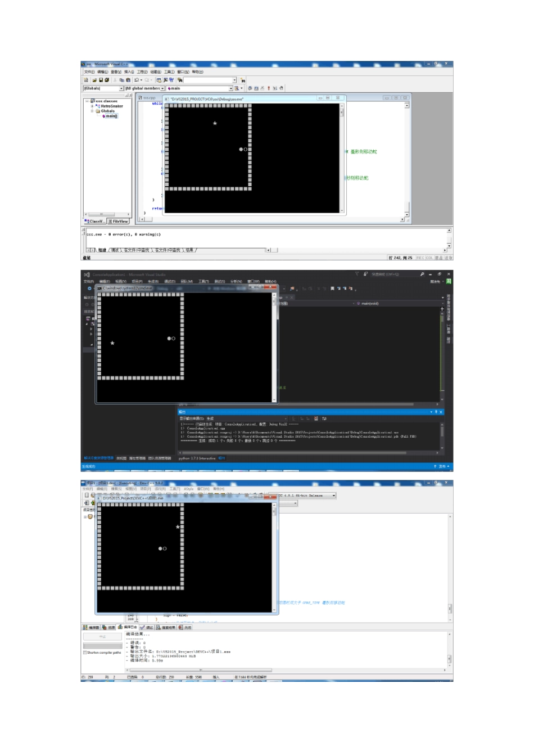Click red exclamation Execute Program icon
The image size is (534, 756).
[269, 88]
